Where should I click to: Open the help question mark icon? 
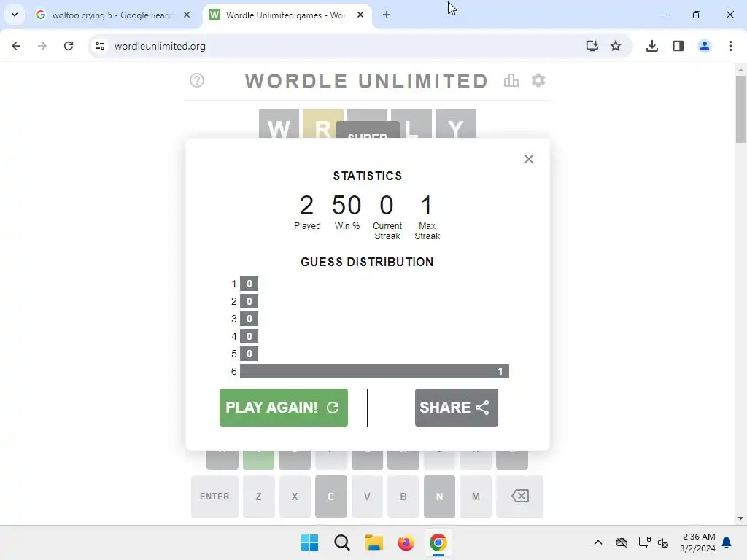tap(197, 80)
